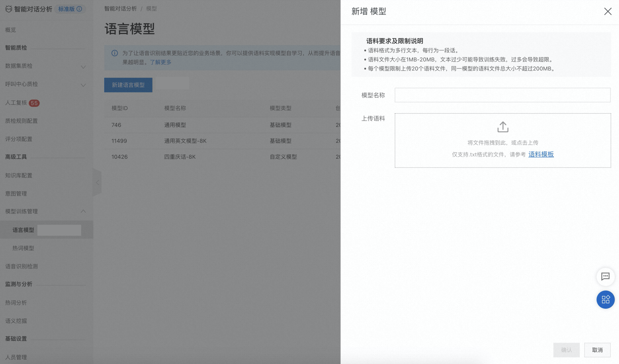Click the upload arrow icon in drop zone
Image resolution: width=619 pixels, height=364 pixels.
[x=503, y=127]
